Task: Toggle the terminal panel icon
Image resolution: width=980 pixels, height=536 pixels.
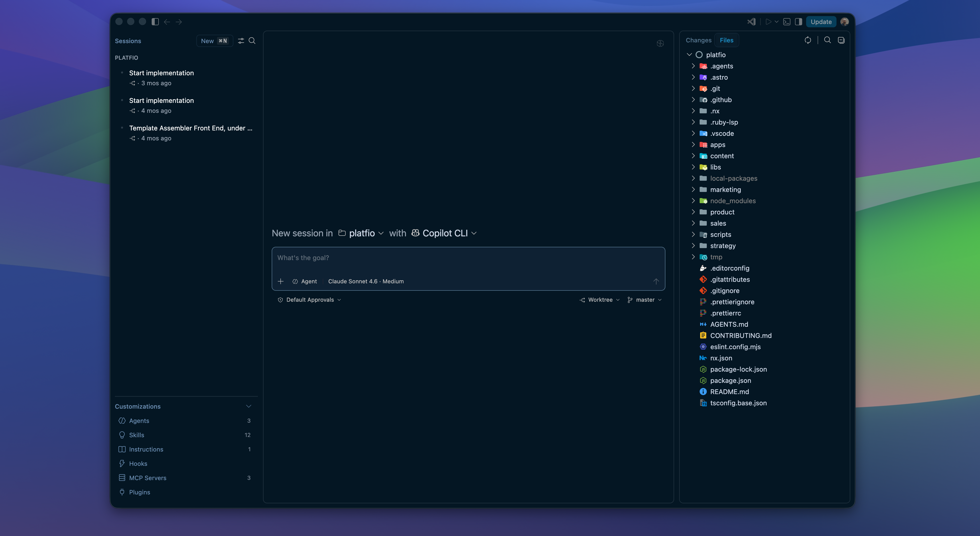Action: coord(787,22)
